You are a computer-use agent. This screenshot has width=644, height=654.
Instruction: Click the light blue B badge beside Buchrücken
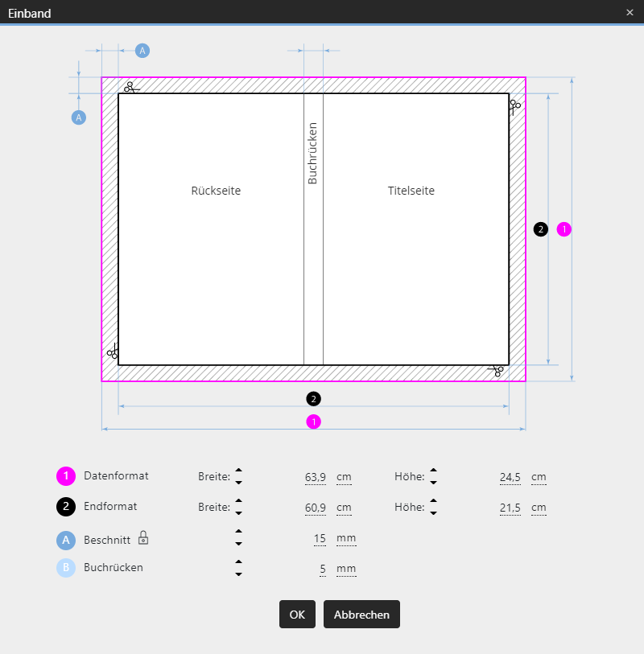click(x=65, y=568)
